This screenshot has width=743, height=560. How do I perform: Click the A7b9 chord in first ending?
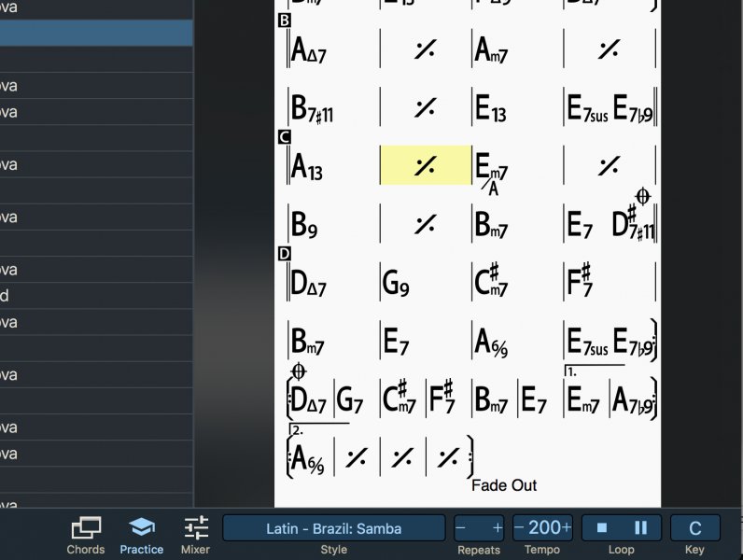[x=633, y=400]
